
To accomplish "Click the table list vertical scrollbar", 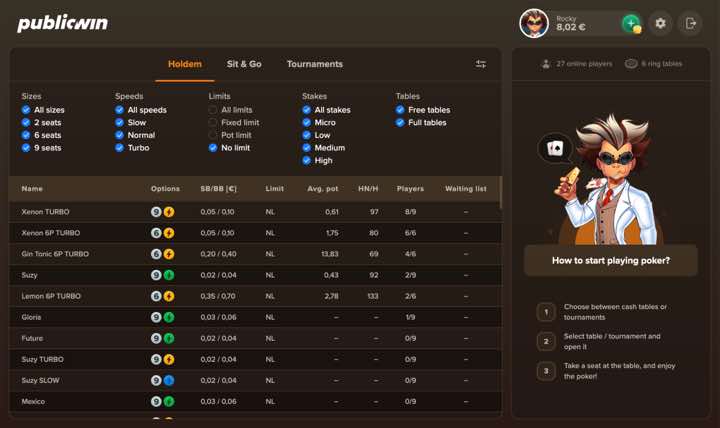I will click(x=500, y=195).
